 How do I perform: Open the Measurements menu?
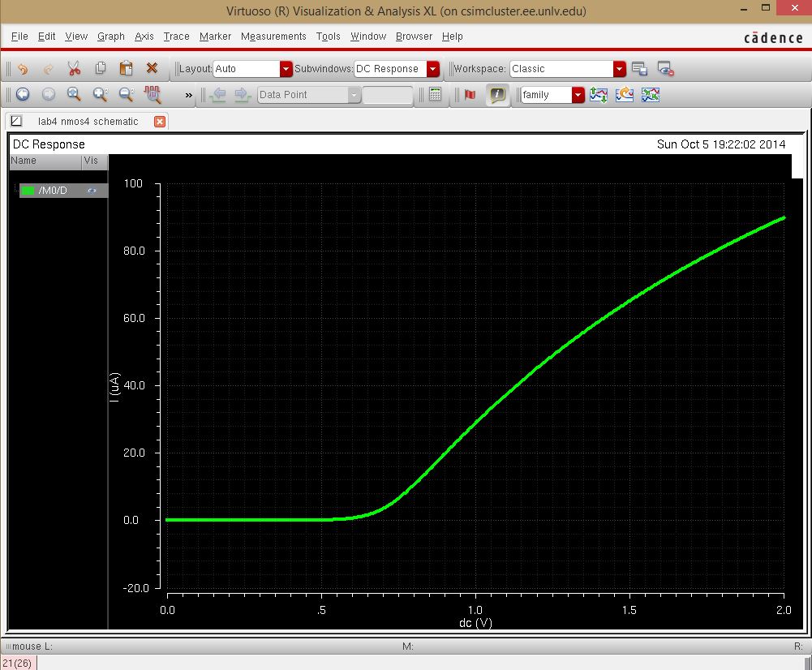pyautogui.click(x=273, y=37)
